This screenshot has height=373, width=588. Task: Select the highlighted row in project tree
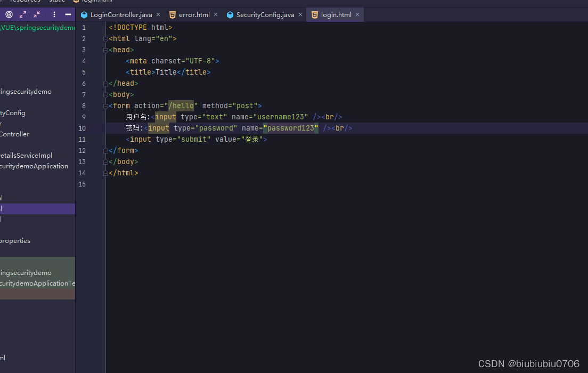37,209
